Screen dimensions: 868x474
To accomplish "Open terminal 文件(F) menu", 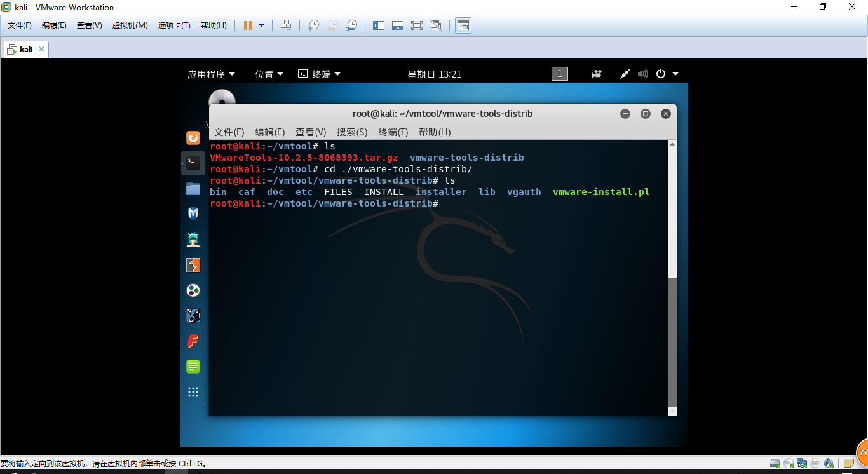I will pos(229,132).
